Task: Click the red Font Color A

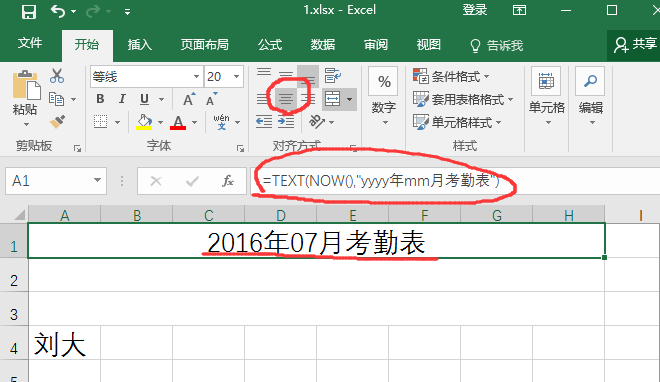Action: pos(178,122)
